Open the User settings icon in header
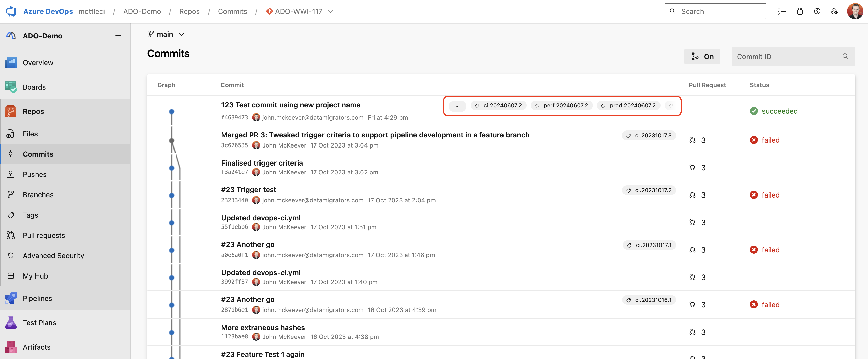 [x=834, y=11]
